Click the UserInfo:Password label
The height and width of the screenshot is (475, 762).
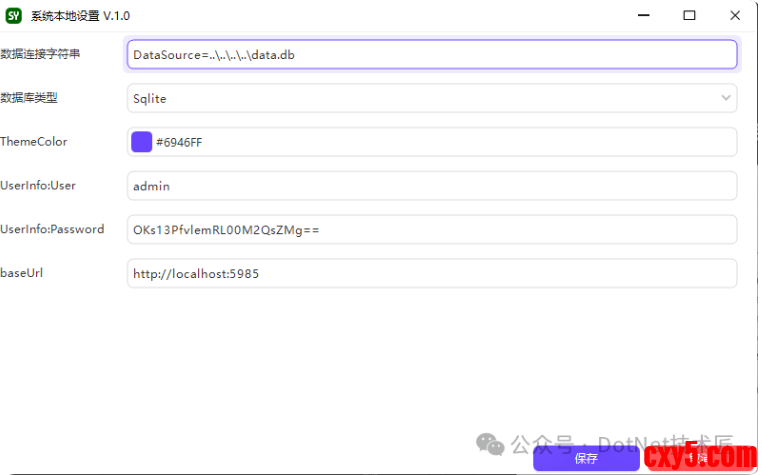coord(52,229)
